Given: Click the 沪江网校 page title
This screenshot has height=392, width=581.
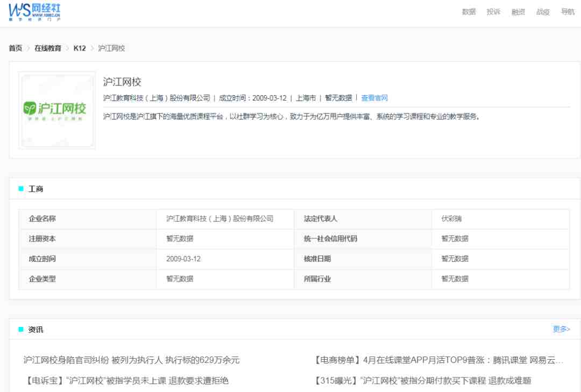Looking at the screenshot, I should [x=122, y=82].
